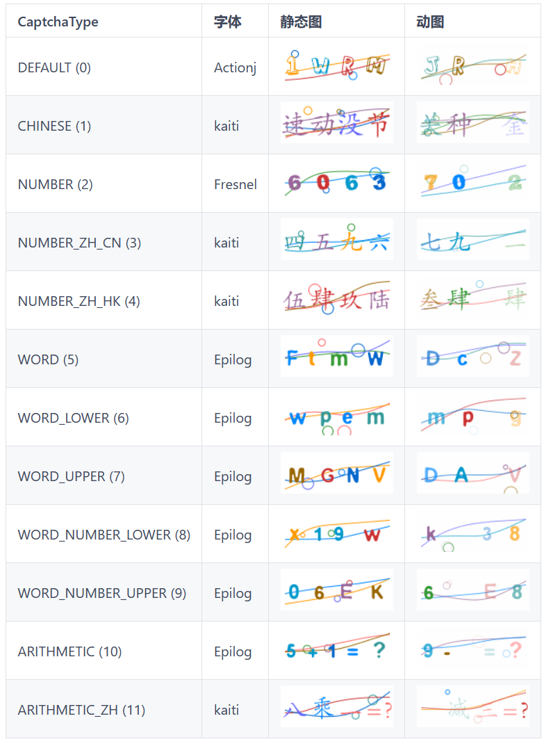
Task: Open the WORD_NUMBER_UPPER (9) animated captcha image
Action: [x=473, y=592]
